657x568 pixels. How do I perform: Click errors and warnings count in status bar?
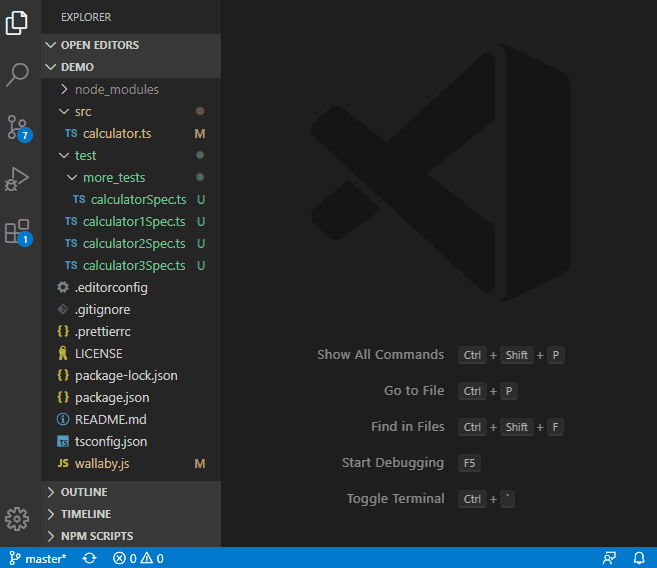click(138, 558)
